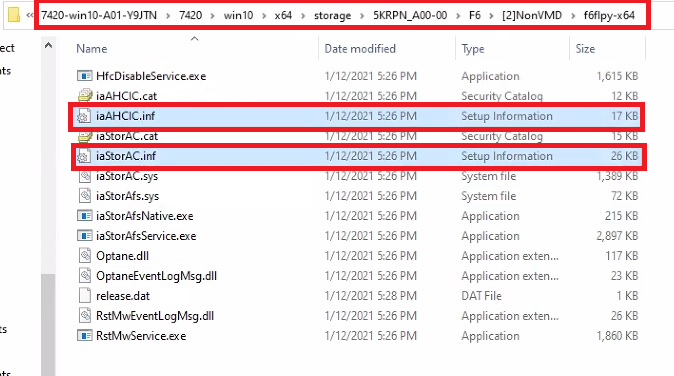
Task: Click the navigation pane scroll up arrow
Action: click(48, 45)
